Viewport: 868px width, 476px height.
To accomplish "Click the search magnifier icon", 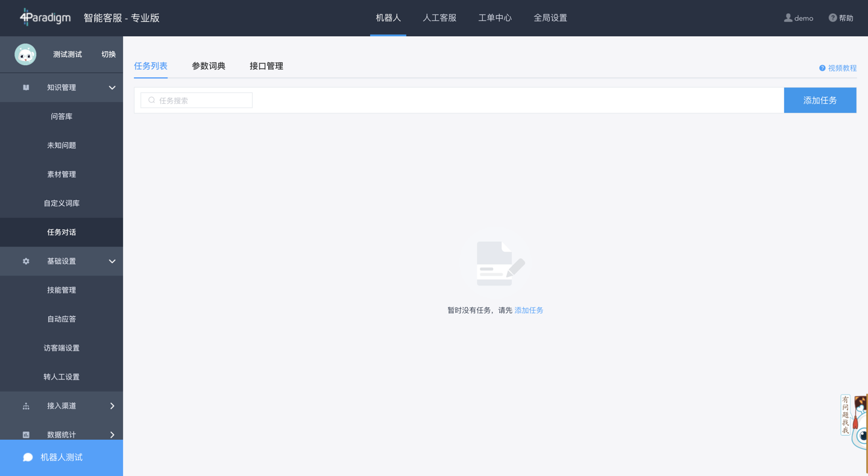I will point(151,100).
